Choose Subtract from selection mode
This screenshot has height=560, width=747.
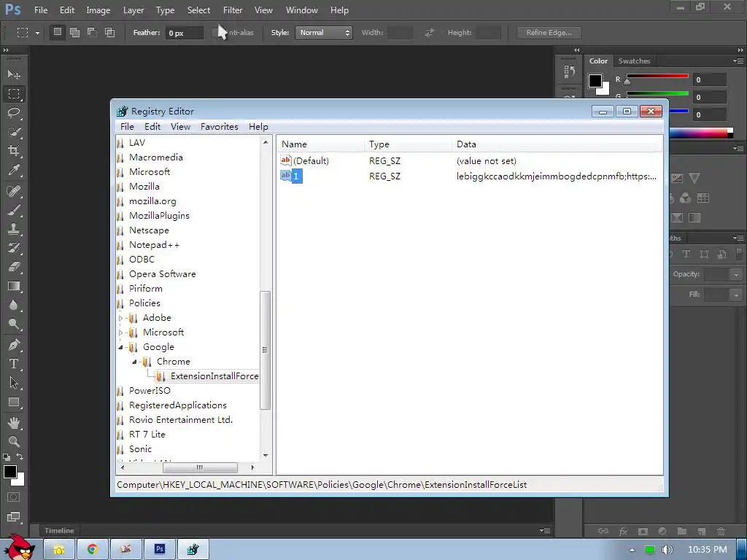(x=92, y=32)
